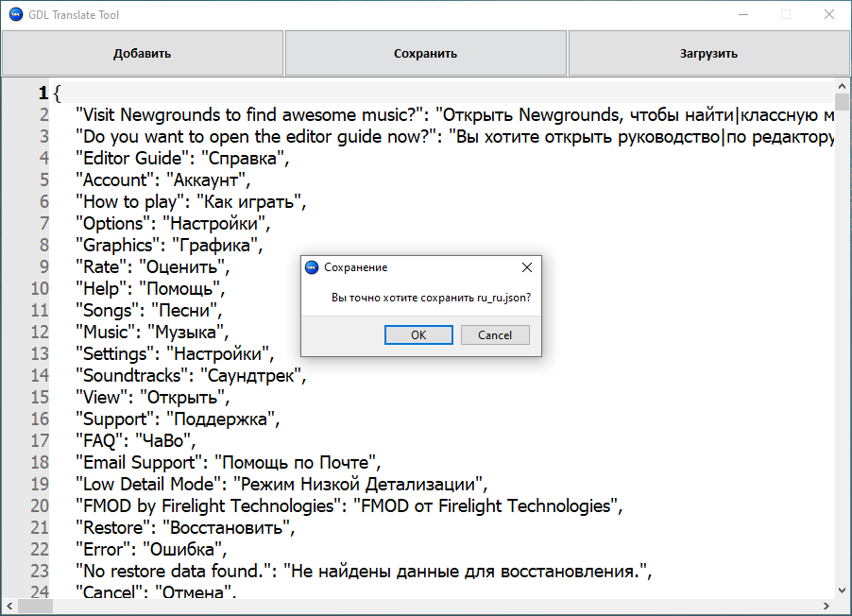Click the vertical scrollbar thumb
The width and height of the screenshot is (852, 616).
(843, 103)
